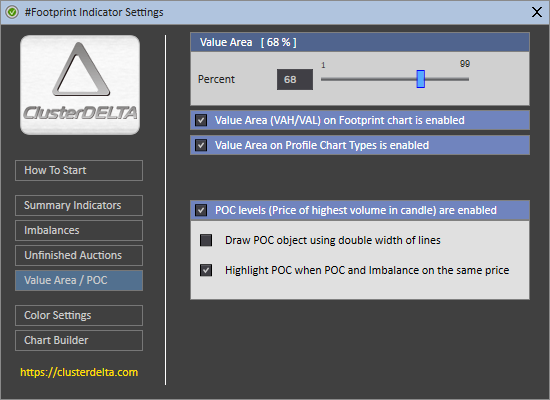Open the clusterdelta.com website link
Image resolution: width=550 pixels, height=400 pixels.
click(79, 372)
